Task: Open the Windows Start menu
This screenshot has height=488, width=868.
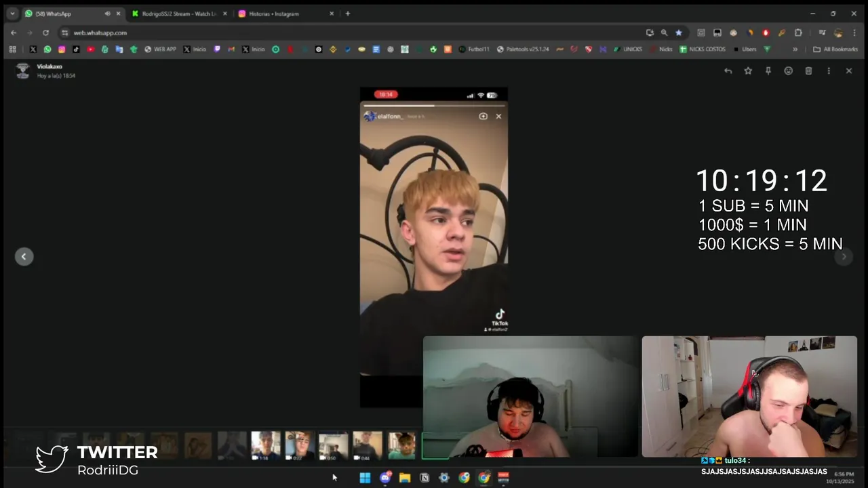Action: click(x=365, y=478)
